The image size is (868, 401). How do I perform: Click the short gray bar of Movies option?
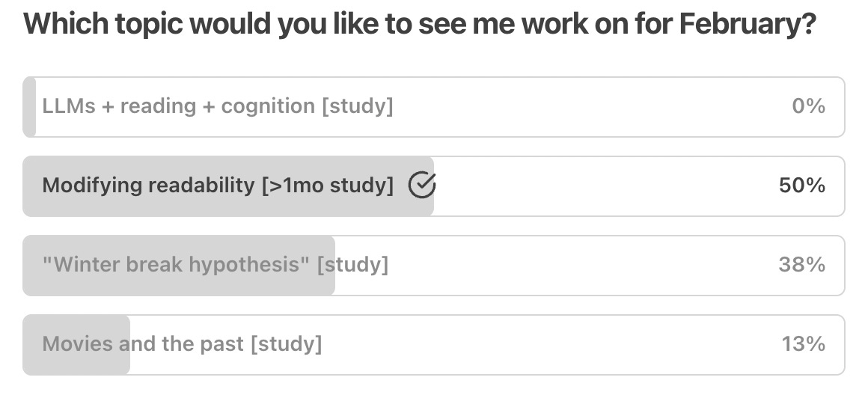coord(76,345)
